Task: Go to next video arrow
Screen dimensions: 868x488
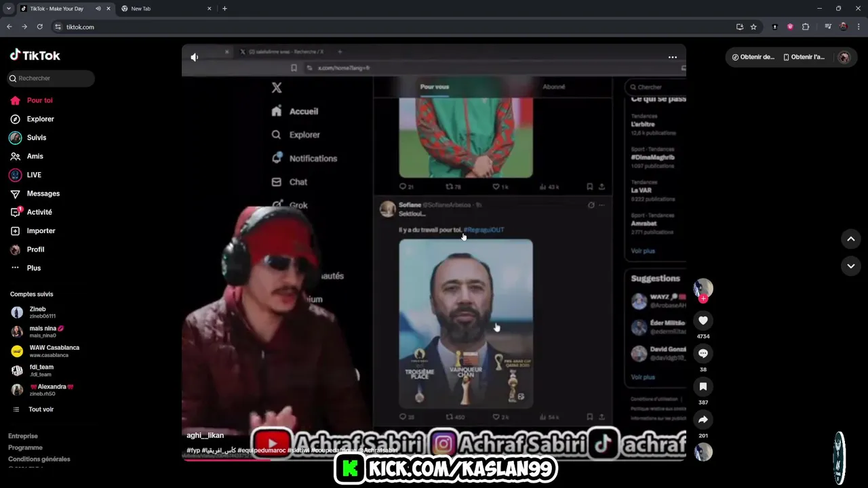Action: (x=851, y=266)
